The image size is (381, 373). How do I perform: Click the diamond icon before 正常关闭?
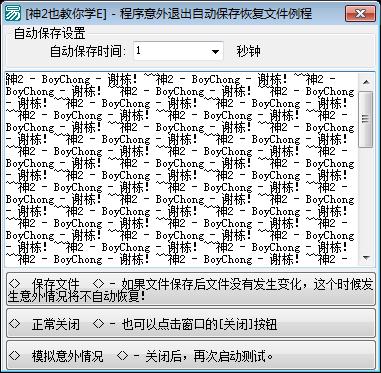coord(14,323)
